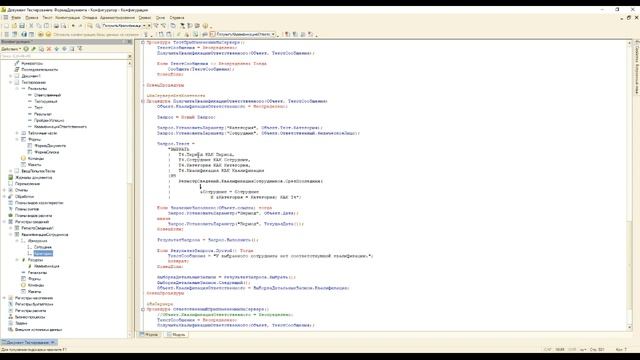Viewport: 640px width, 360px height.
Task: Collapse the ПолучитьКвалификациюОтветственного procedure fold marker
Action: (x=143, y=101)
